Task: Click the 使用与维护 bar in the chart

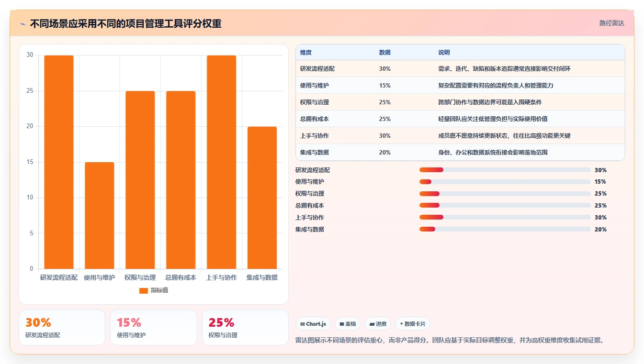Action: (x=100, y=216)
